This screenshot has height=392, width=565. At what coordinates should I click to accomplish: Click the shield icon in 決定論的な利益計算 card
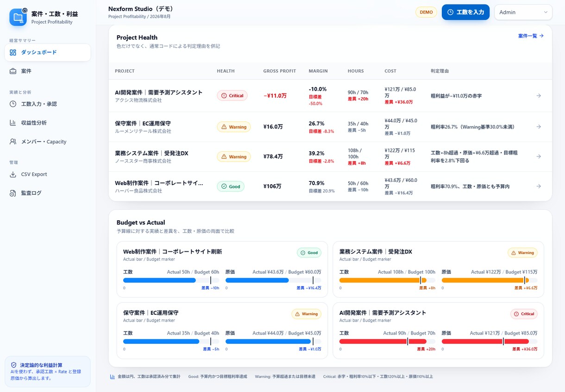(x=13, y=365)
